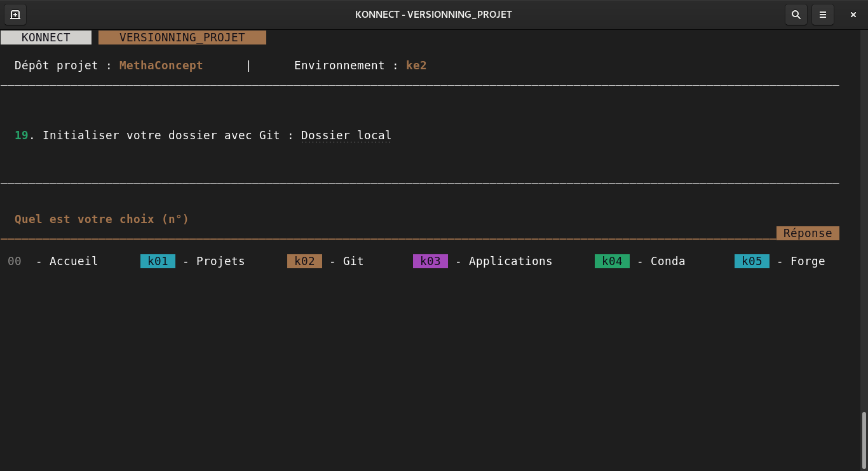Click option number 19
Image resolution: width=868 pixels, height=471 pixels.
pos(21,135)
